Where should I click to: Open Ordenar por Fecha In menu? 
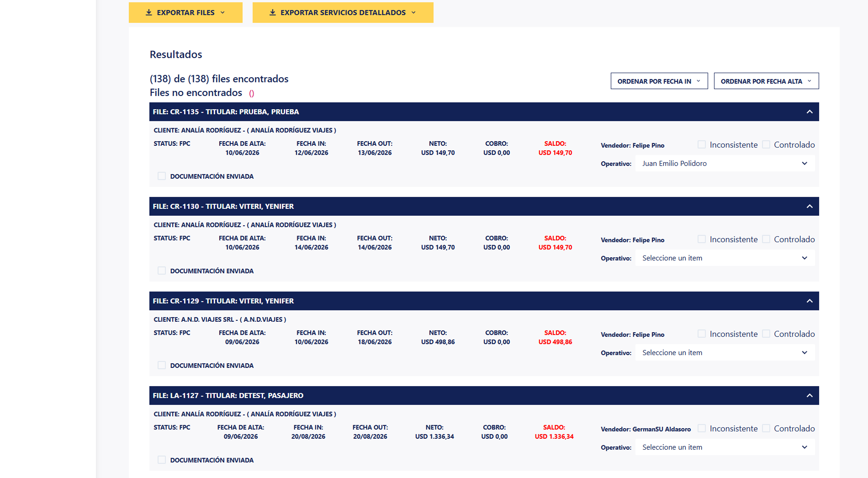659,81
